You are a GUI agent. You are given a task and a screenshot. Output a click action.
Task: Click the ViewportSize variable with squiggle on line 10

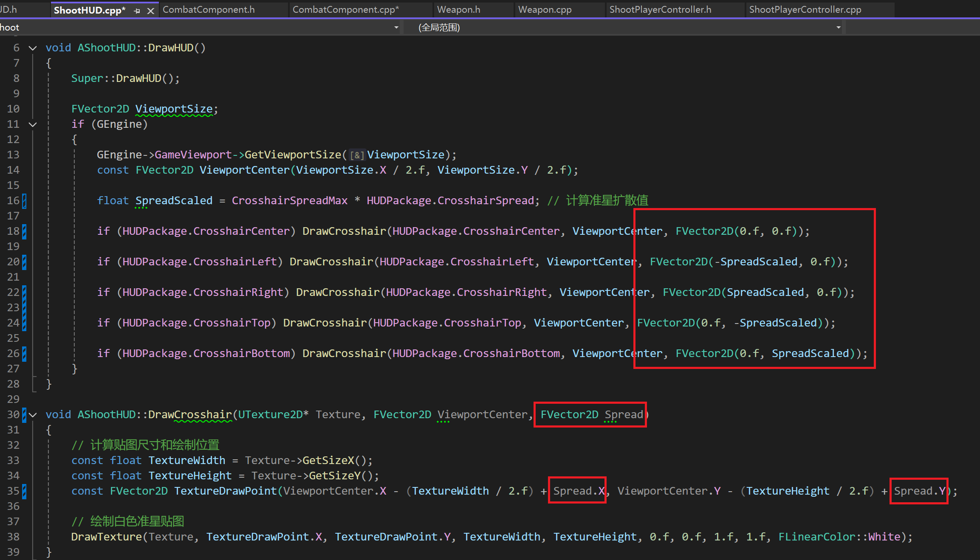point(174,109)
